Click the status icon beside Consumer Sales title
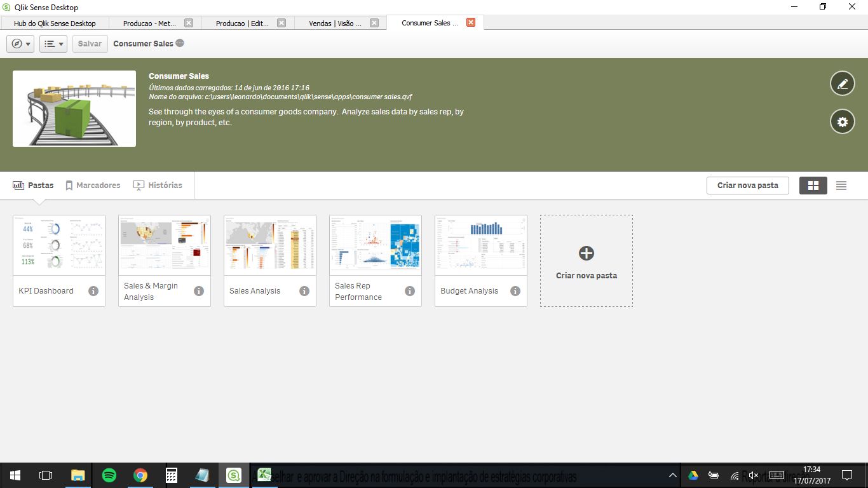 [x=180, y=43]
